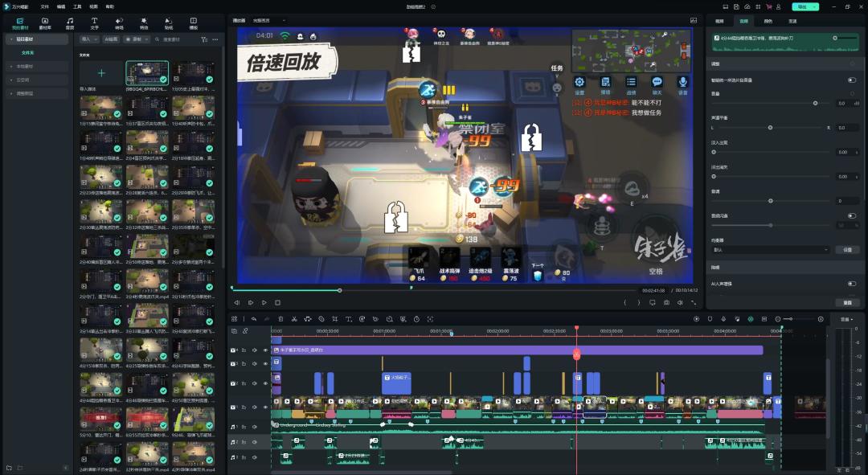
Task: Click the user account icon
Action: click(x=778, y=6)
